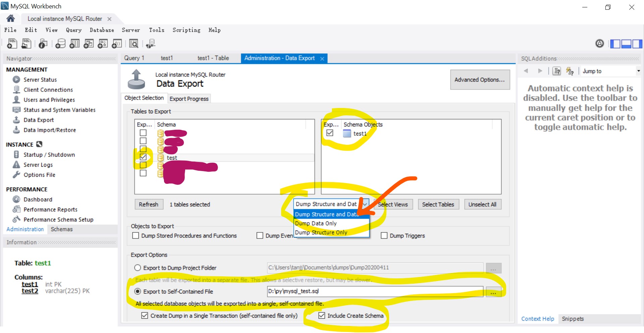Select Export to Self-Contained File
The width and height of the screenshot is (644, 333).
click(138, 291)
